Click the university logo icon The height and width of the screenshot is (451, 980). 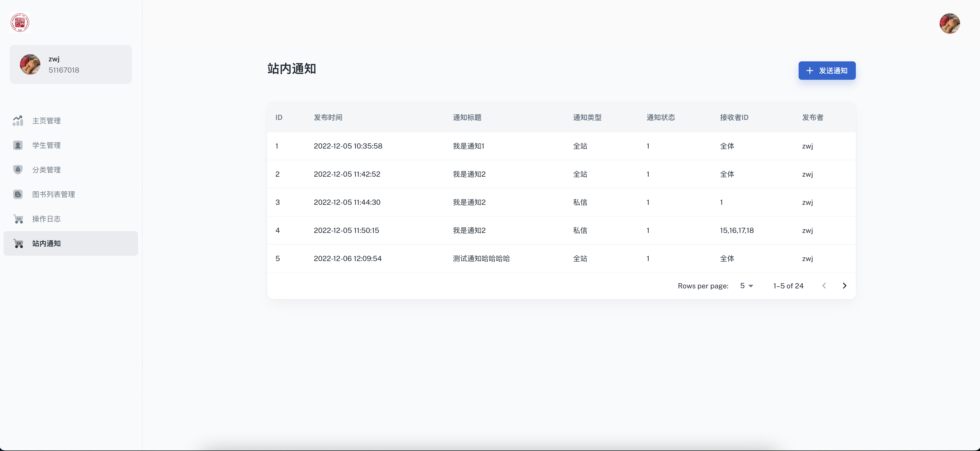coord(20,22)
